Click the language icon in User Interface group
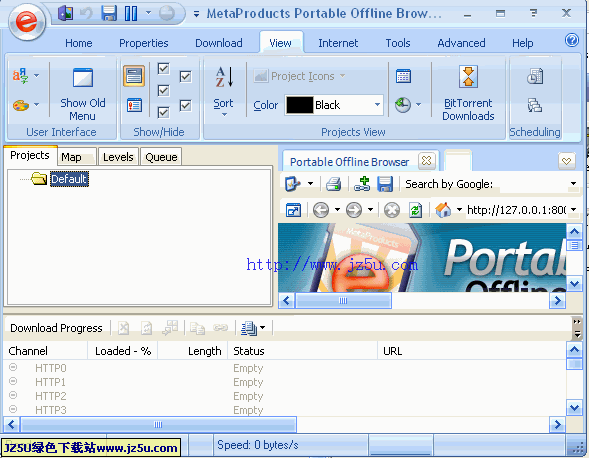589x458 pixels. [x=20, y=76]
